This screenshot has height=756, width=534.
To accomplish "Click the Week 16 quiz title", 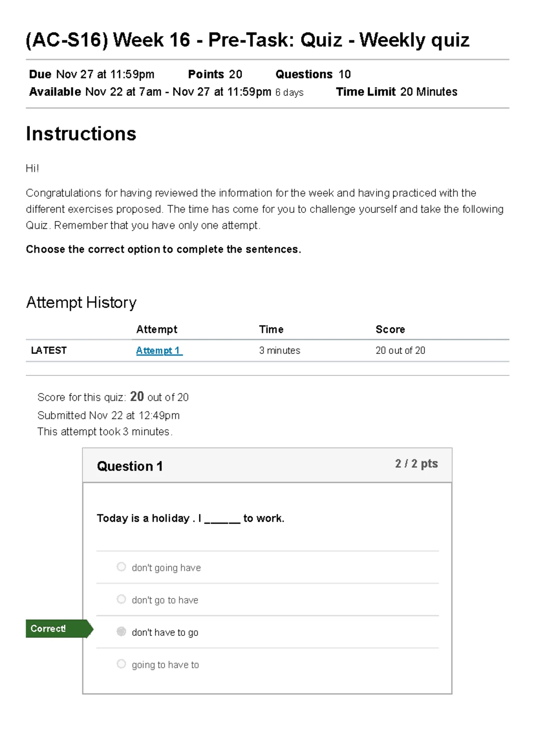I will pyautogui.click(x=247, y=40).
